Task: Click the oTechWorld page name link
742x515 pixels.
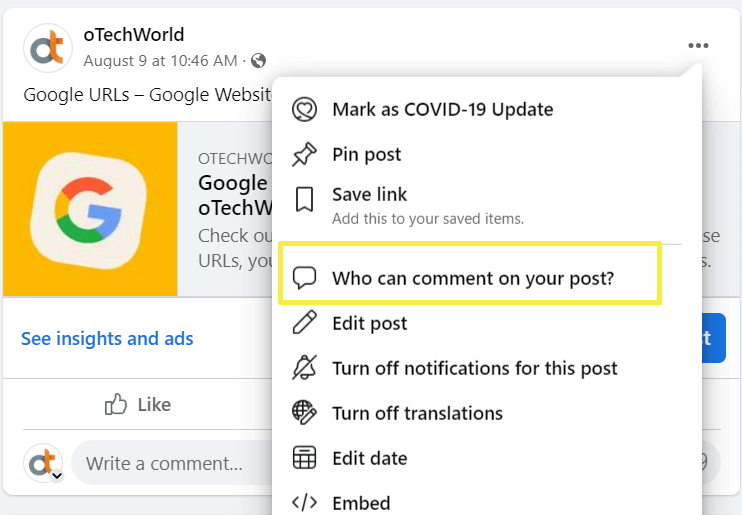Action: click(x=134, y=35)
